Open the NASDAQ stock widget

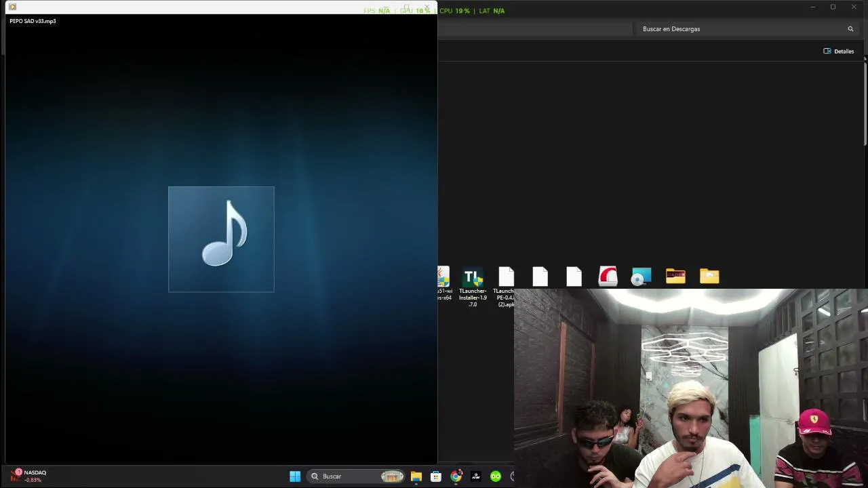[x=28, y=476]
